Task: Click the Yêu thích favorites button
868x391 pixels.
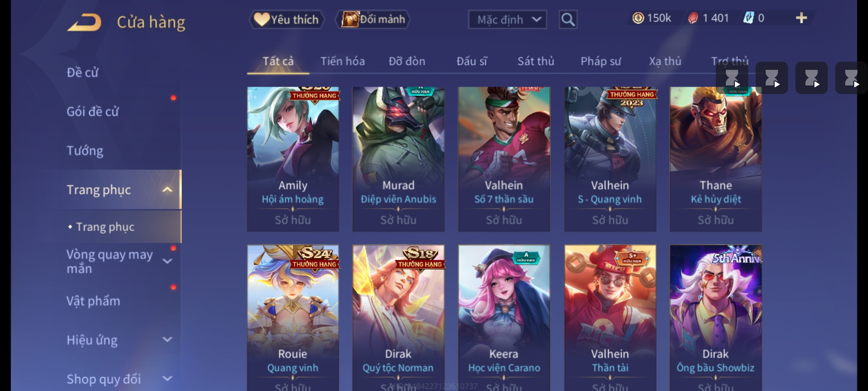Action: tap(286, 20)
